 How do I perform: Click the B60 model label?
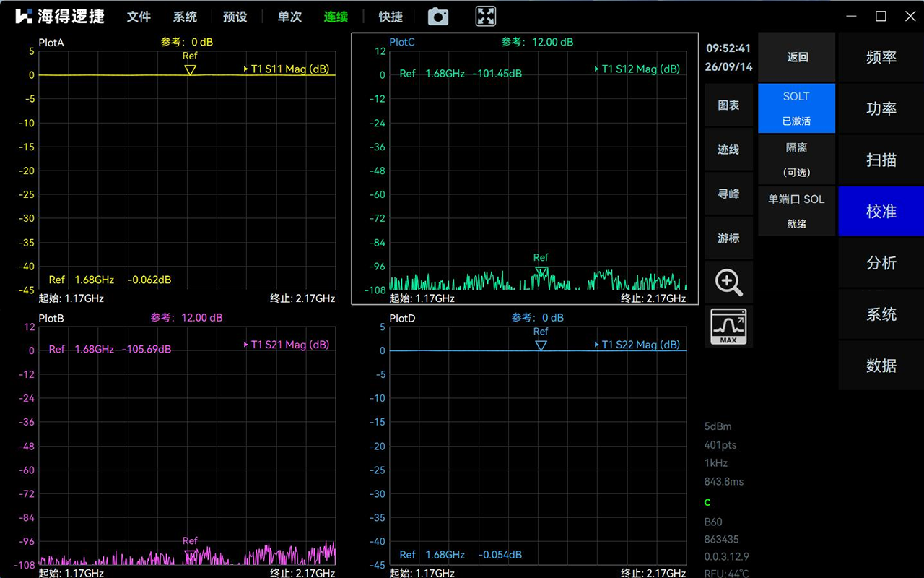point(713,522)
